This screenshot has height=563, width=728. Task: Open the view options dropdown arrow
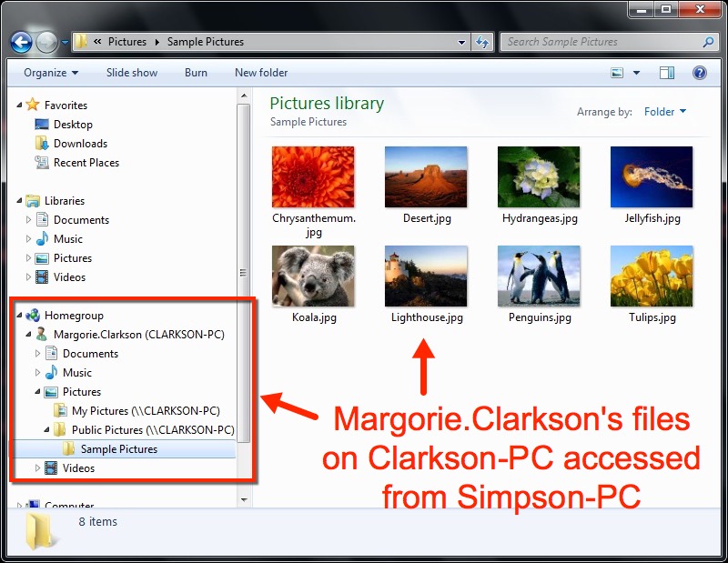tap(636, 73)
